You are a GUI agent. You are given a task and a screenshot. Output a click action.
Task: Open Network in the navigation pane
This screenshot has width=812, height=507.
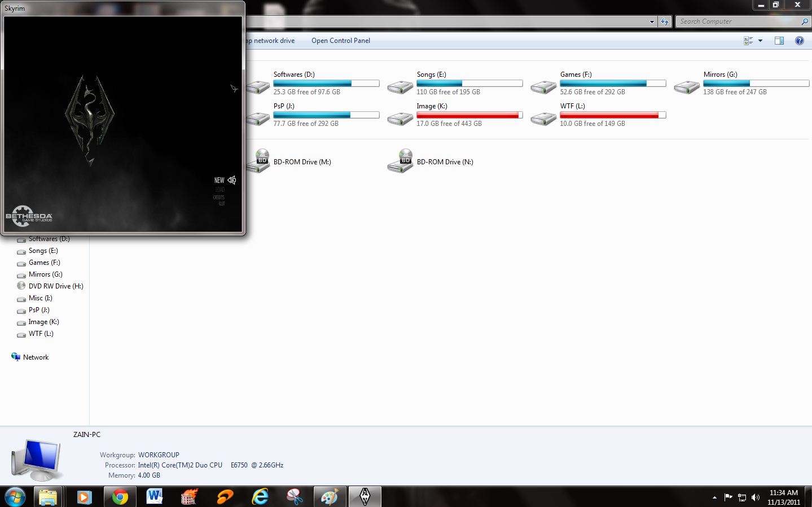36,357
